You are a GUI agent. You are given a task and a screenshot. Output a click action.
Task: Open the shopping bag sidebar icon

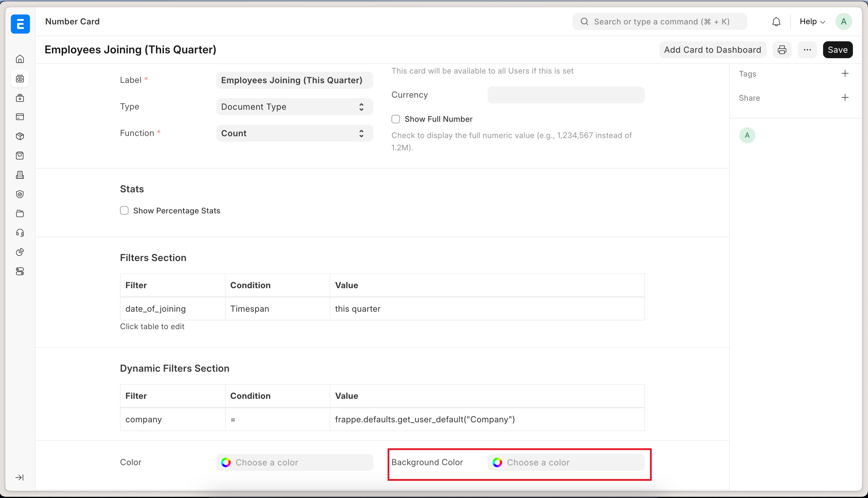click(x=20, y=156)
